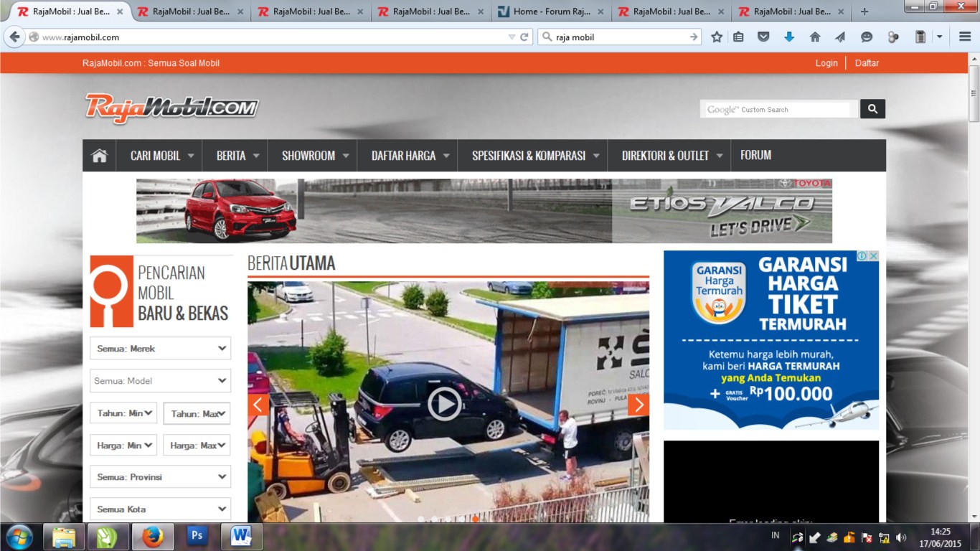Go back with the browser back arrow

[14, 37]
